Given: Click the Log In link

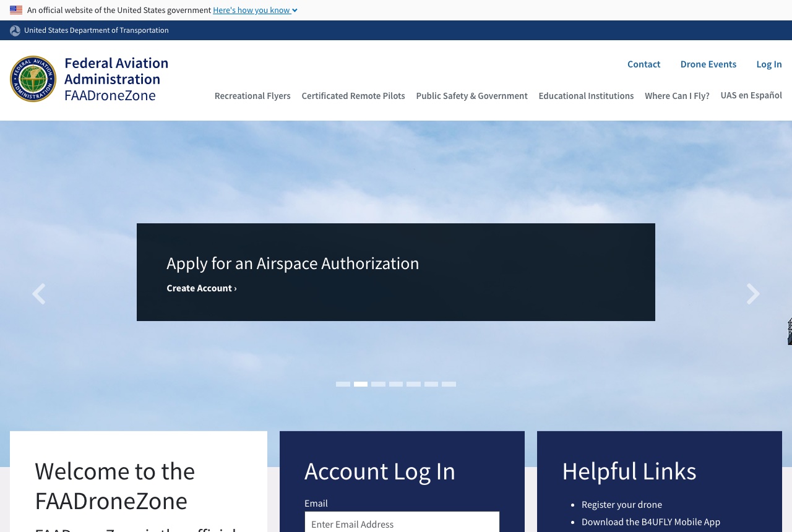Looking at the screenshot, I should [x=769, y=64].
